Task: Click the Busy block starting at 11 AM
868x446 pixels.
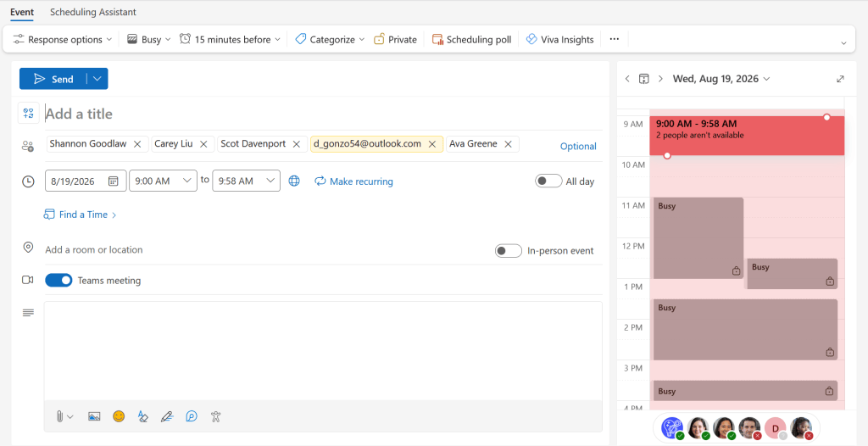Action: pyautogui.click(x=698, y=238)
